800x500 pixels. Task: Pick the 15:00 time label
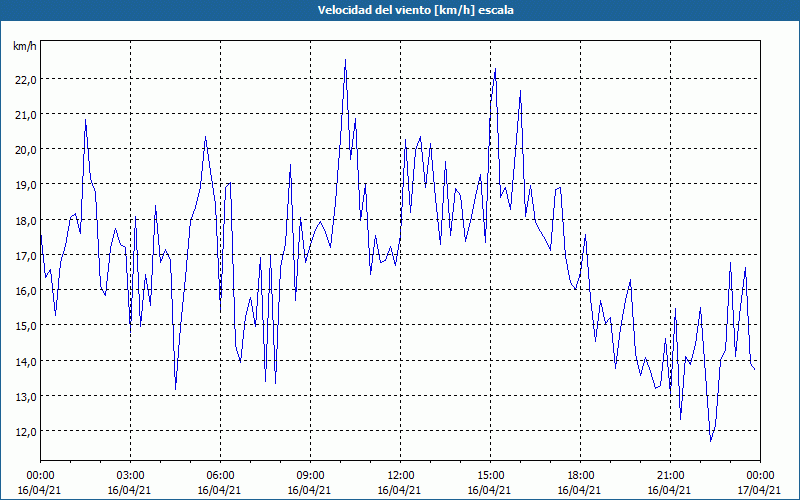coord(490,476)
